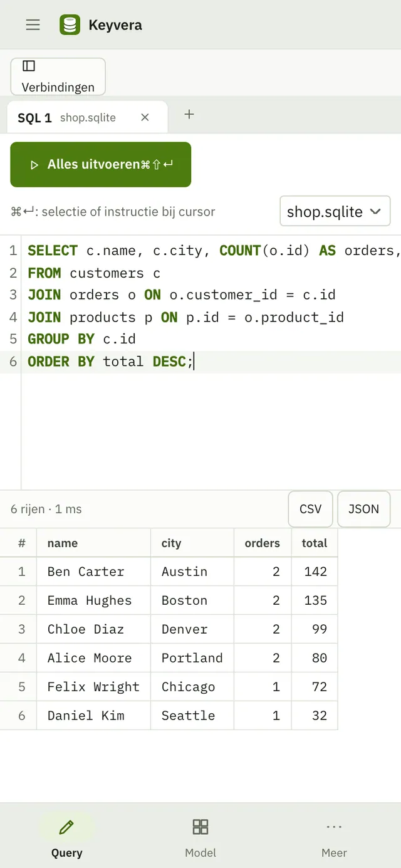Click the total column header
This screenshot has width=401, height=868.
(315, 543)
